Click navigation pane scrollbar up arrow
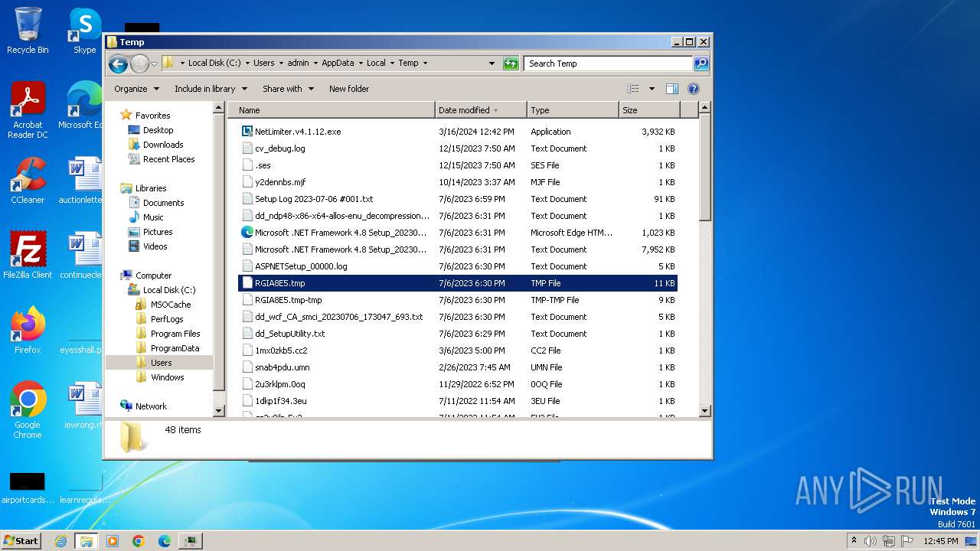The height and width of the screenshot is (551, 980). pos(219,109)
